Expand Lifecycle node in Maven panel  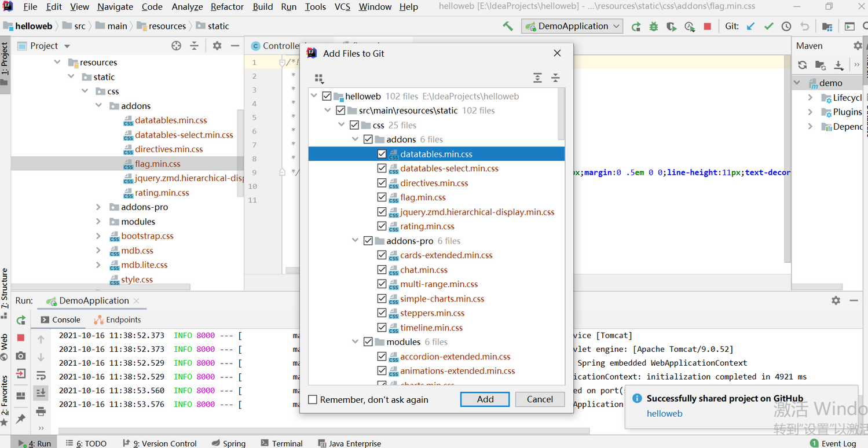(x=811, y=98)
